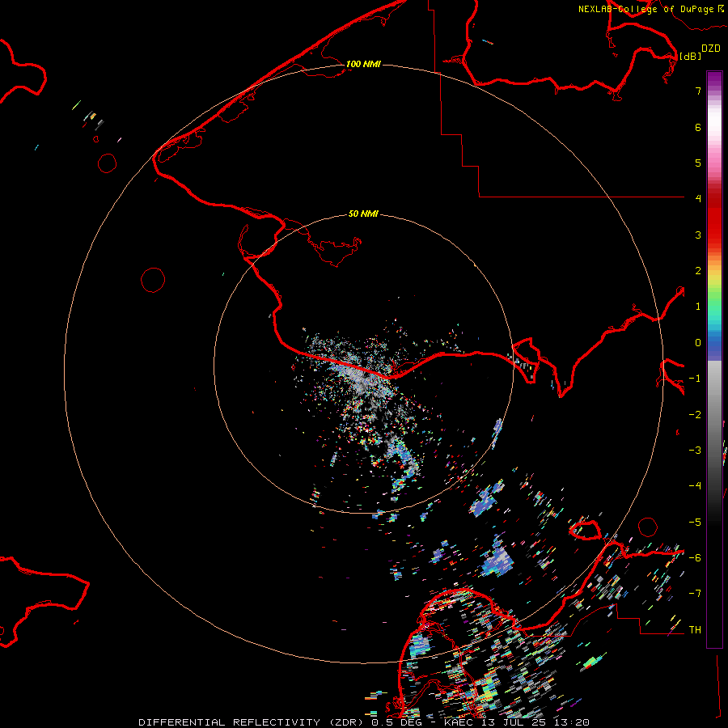728x728 pixels.
Task: Click the DIFFERENTIAL REFLECTIVITY (ZDR) caption text
Action: pos(253,722)
